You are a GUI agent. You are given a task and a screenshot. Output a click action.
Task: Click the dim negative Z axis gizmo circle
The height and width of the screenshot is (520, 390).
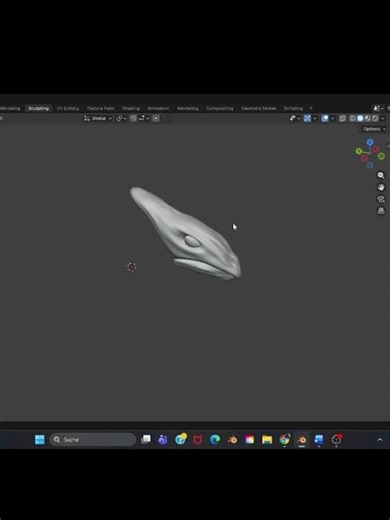(370, 165)
